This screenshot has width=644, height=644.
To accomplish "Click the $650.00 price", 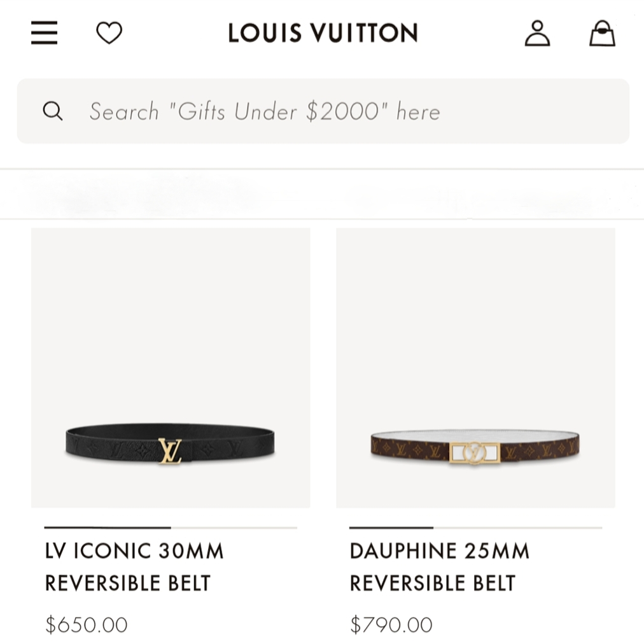I will click(x=86, y=624).
